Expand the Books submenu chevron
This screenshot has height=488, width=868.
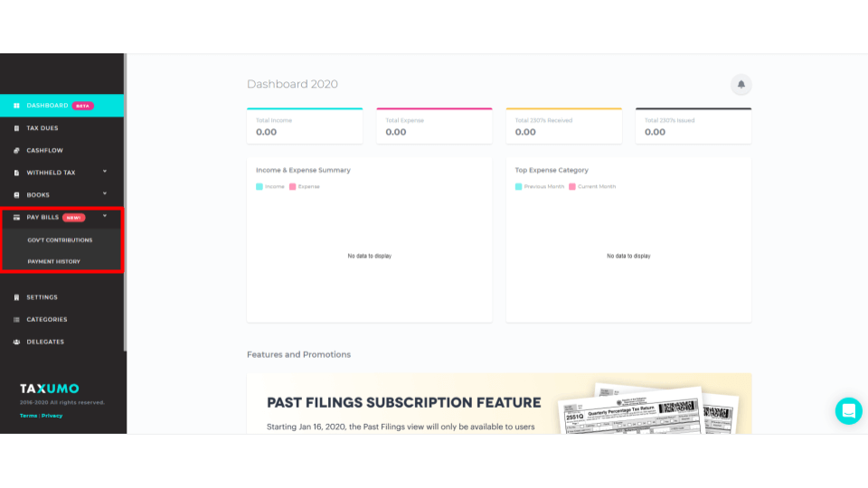105,193
